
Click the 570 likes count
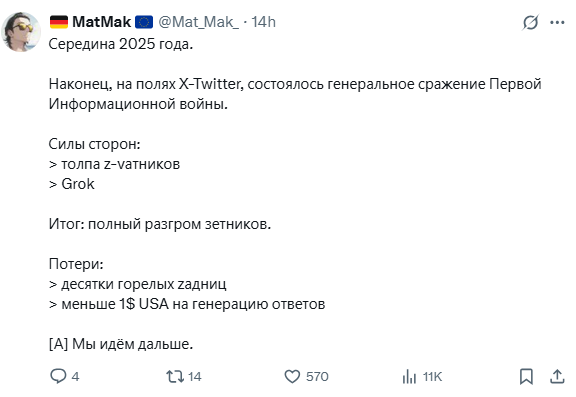click(x=317, y=377)
